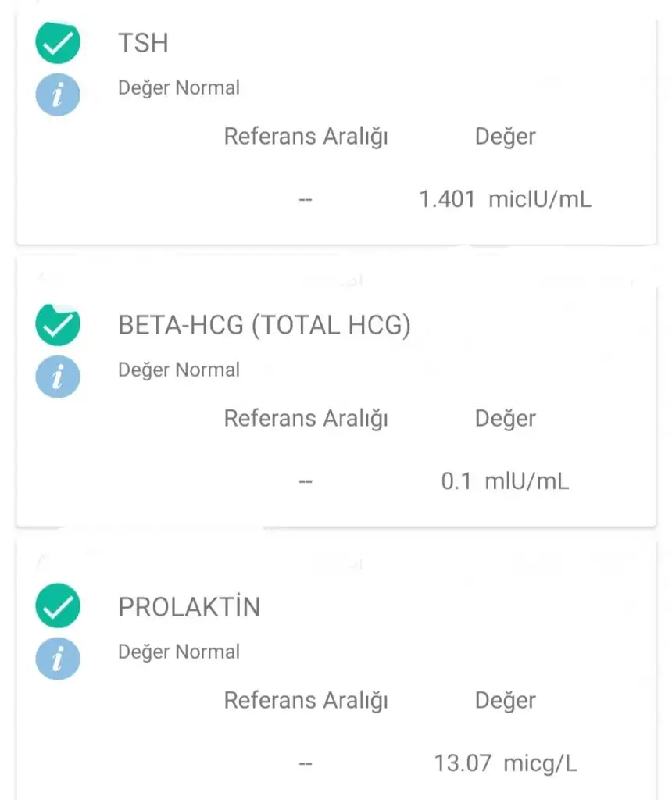
Task: Click 'Değer Normal' under BETA-HCG
Action: click(x=179, y=370)
